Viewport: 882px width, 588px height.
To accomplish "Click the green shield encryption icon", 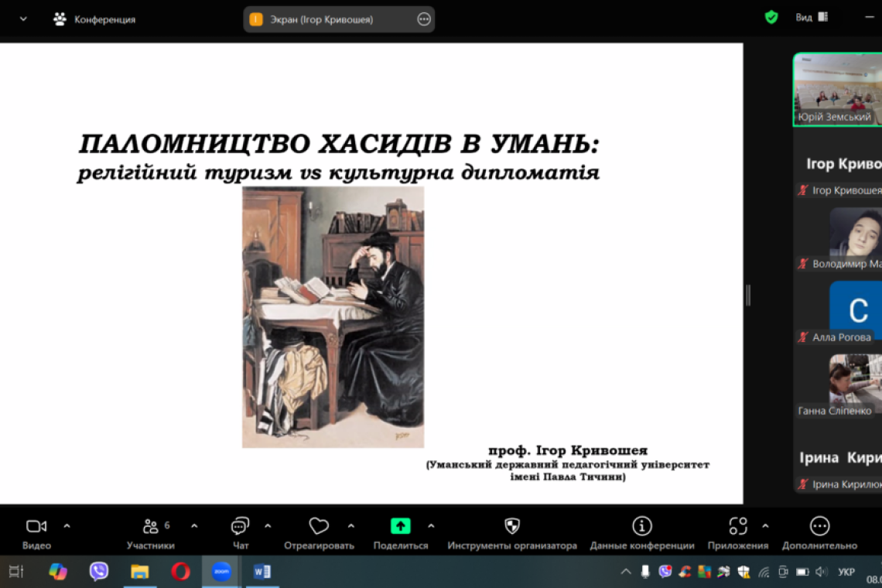I will (771, 18).
